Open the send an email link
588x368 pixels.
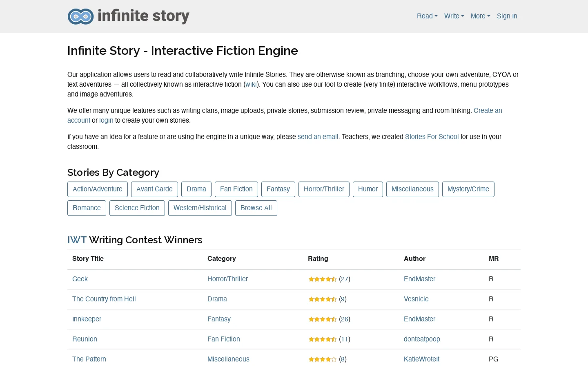[x=318, y=137]
